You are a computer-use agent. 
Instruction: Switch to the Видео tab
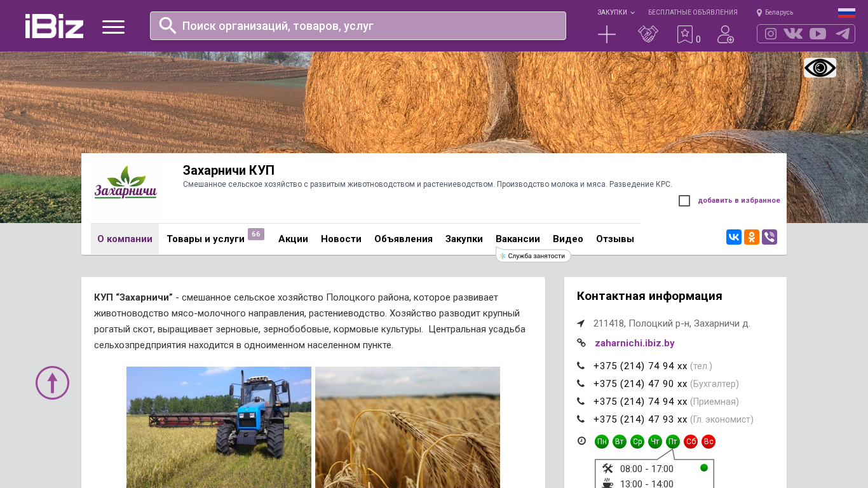pos(568,239)
